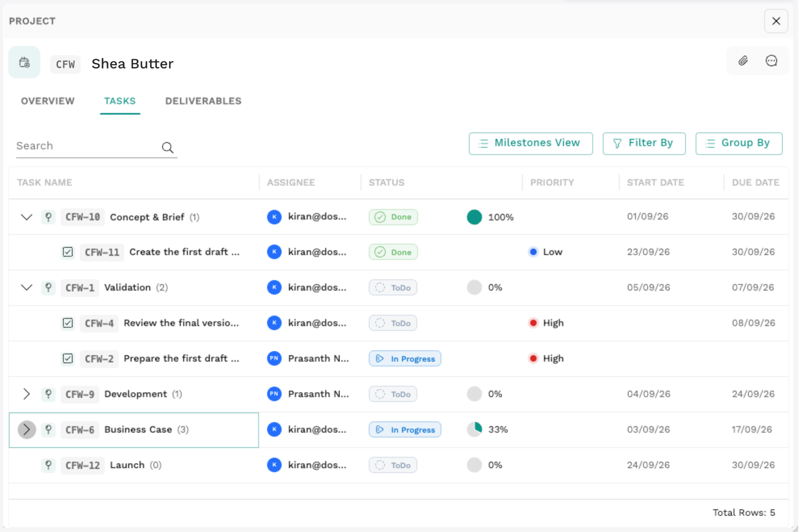This screenshot has height=532, width=799.
Task: Click Prasanth avatar on Development row
Action: tap(274, 394)
